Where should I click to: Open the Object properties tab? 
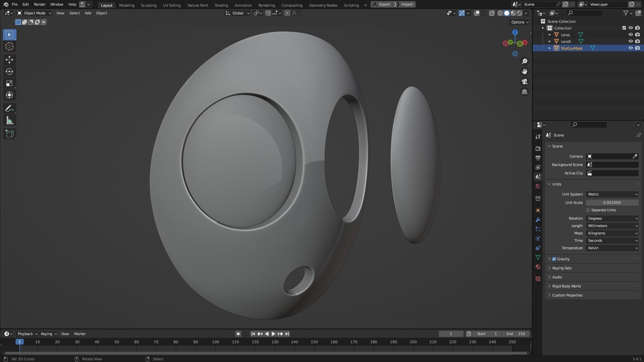pos(538,210)
